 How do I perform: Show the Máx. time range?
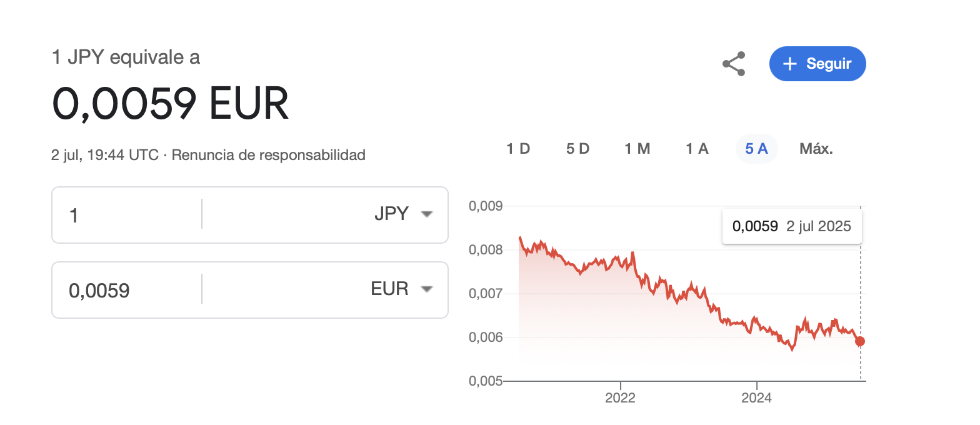click(816, 149)
